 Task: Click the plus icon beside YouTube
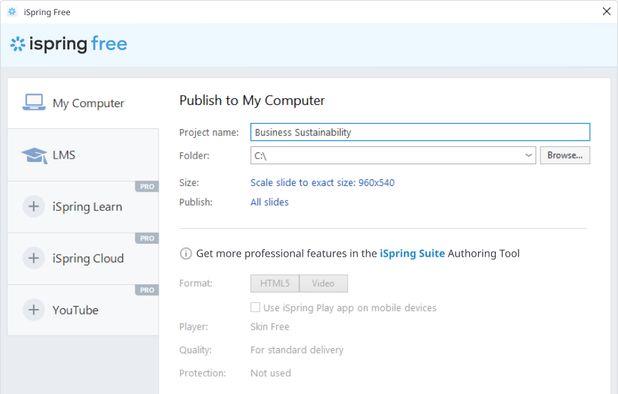(34, 310)
